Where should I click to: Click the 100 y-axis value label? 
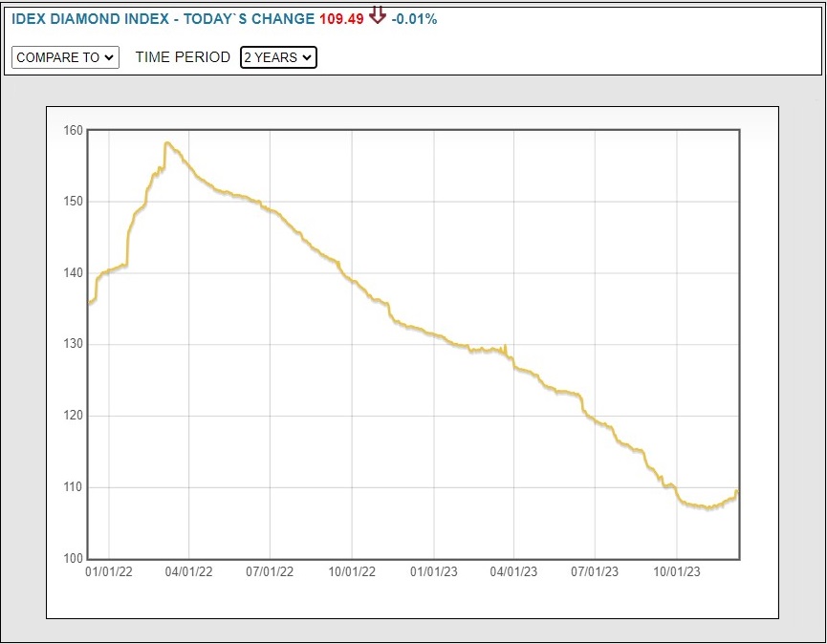coord(74,559)
